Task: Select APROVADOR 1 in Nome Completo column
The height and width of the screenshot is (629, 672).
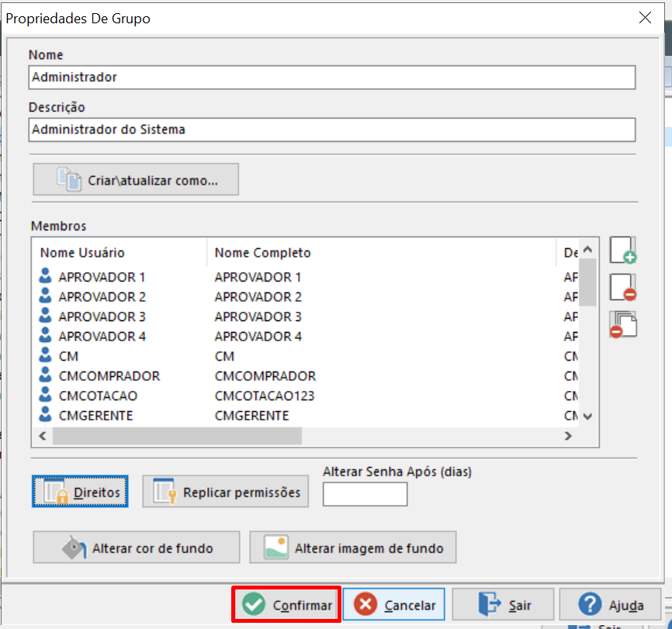Action: 258,277
